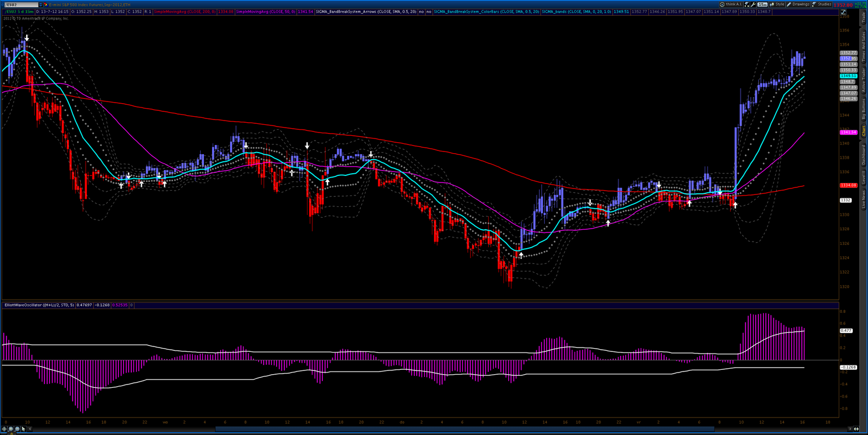Open the Trade side tab
Image resolution: width=868 pixels, height=435 pixels.
coord(864,18)
